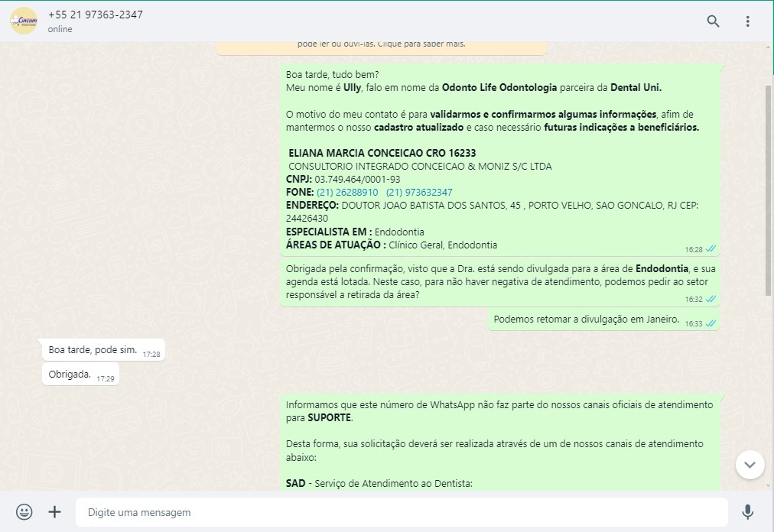The image size is (774, 532).
Task: Open phone link (21) 973632347
Action: click(x=419, y=193)
